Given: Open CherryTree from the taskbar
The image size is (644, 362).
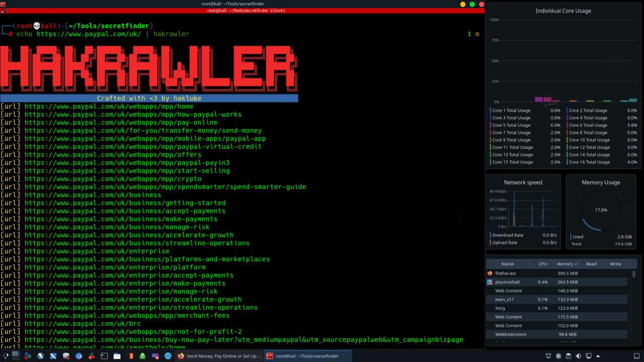Looking at the screenshot, I should 92,356.
